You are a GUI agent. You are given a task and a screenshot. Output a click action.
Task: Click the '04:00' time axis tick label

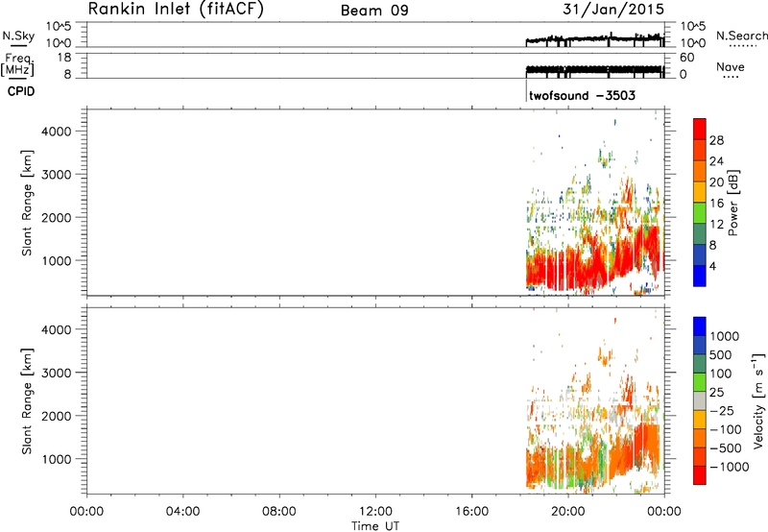pos(182,512)
